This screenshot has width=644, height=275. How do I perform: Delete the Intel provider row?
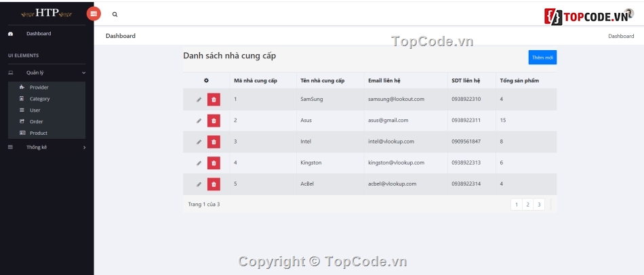[214, 142]
